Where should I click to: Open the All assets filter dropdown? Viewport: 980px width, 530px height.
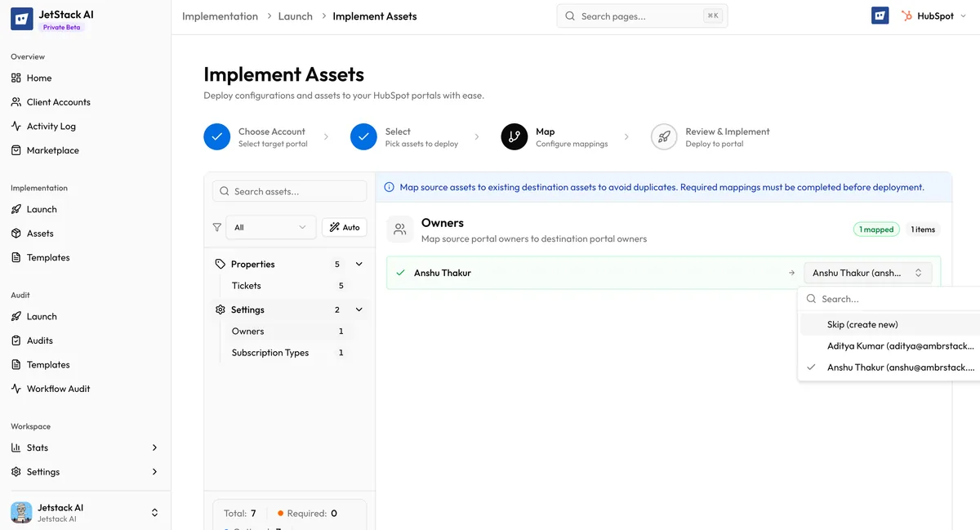270,227
